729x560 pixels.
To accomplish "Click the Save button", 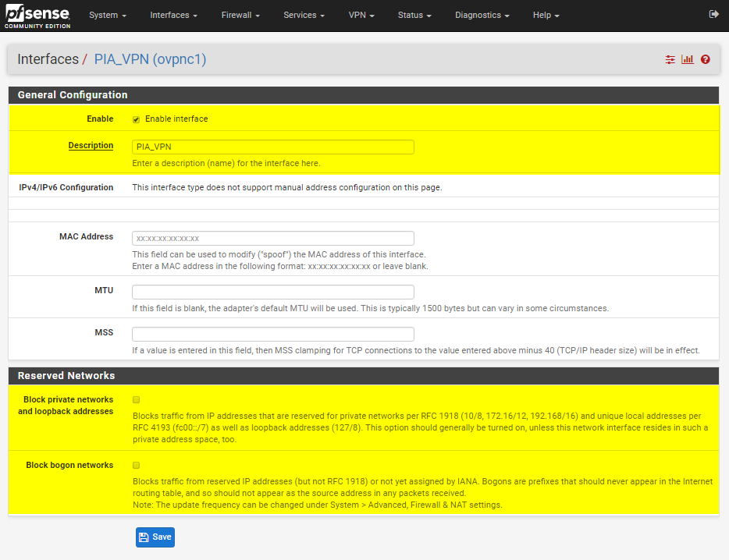I will [x=155, y=537].
